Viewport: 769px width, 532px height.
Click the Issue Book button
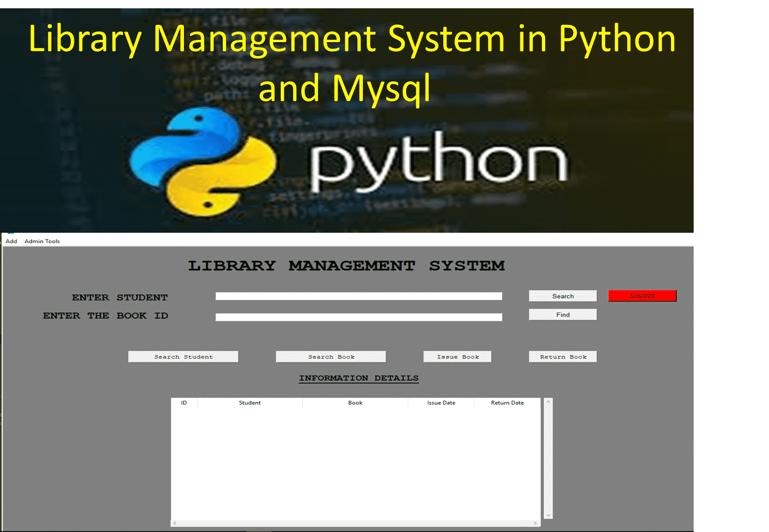[457, 356]
